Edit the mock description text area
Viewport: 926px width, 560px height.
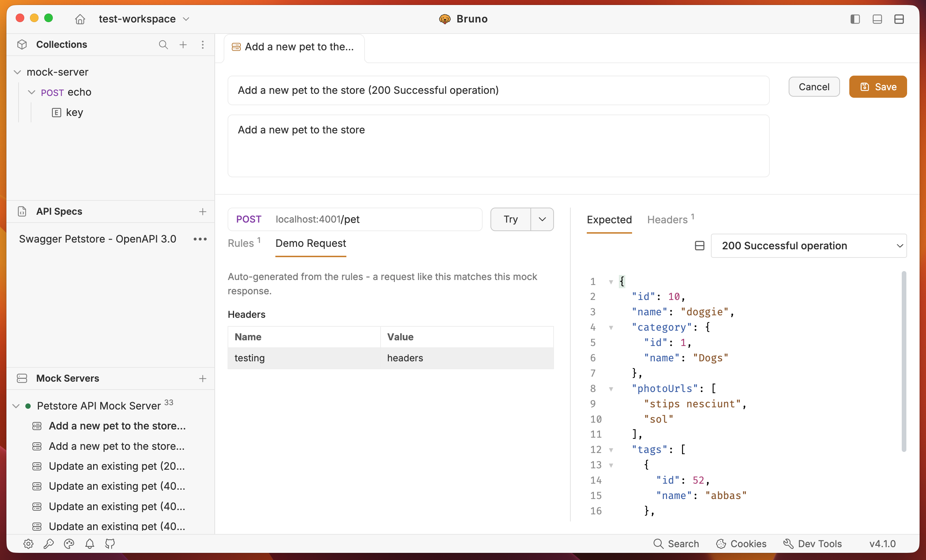tap(498, 146)
